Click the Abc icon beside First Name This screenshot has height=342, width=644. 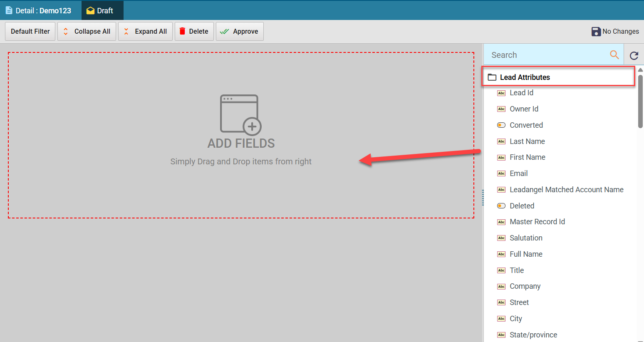(501, 158)
